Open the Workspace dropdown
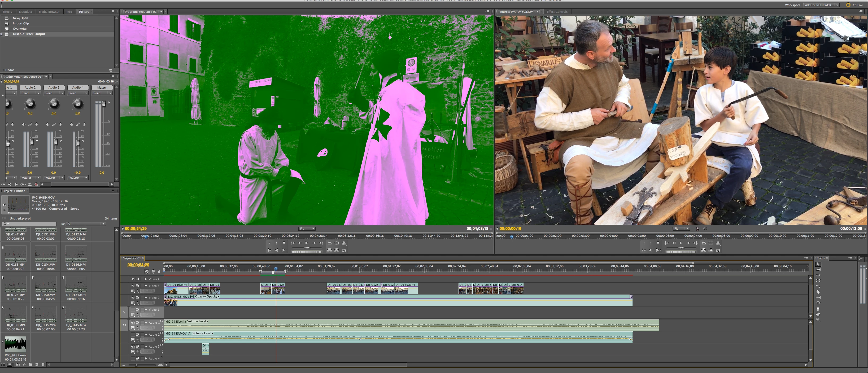Viewport: 868px width, 373px height. (822, 5)
